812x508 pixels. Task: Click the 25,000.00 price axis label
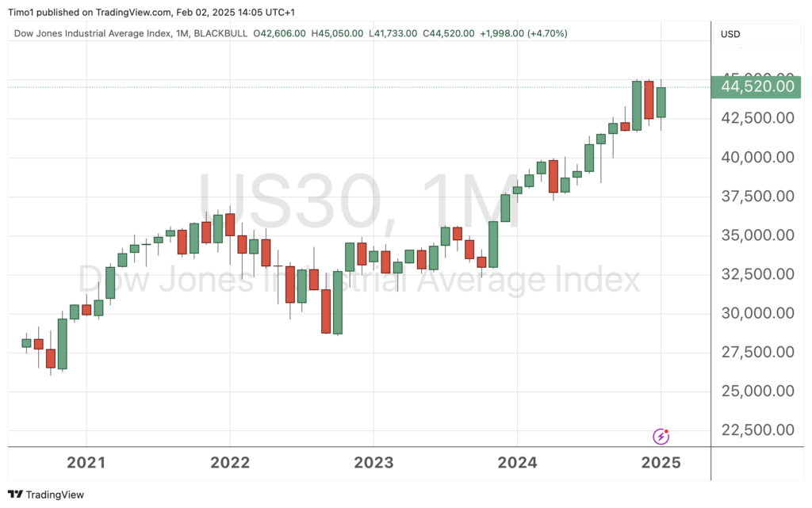(x=757, y=391)
